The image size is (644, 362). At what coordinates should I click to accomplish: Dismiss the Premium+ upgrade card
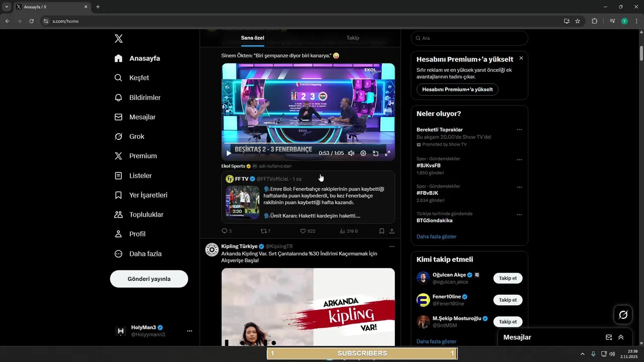pyautogui.click(x=521, y=58)
